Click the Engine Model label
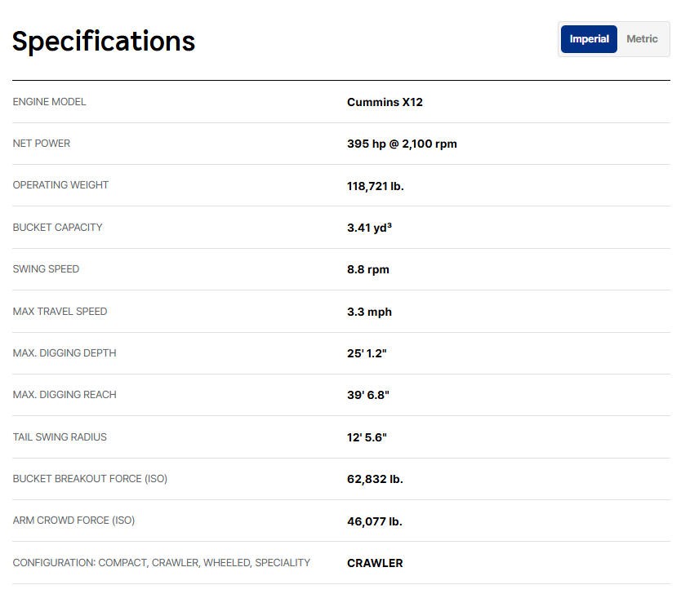The width and height of the screenshot is (681, 616). tap(49, 102)
